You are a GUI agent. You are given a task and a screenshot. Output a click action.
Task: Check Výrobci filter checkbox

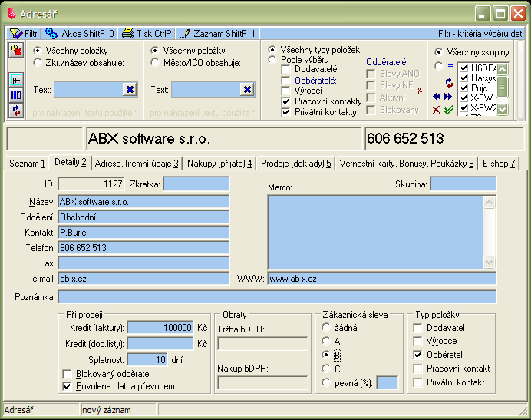tap(285, 91)
